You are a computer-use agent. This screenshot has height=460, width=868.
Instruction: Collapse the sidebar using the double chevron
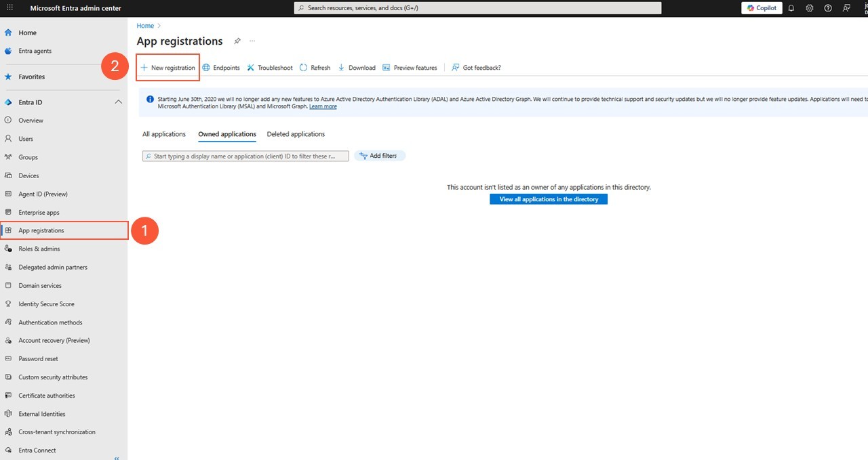click(116, 457)
